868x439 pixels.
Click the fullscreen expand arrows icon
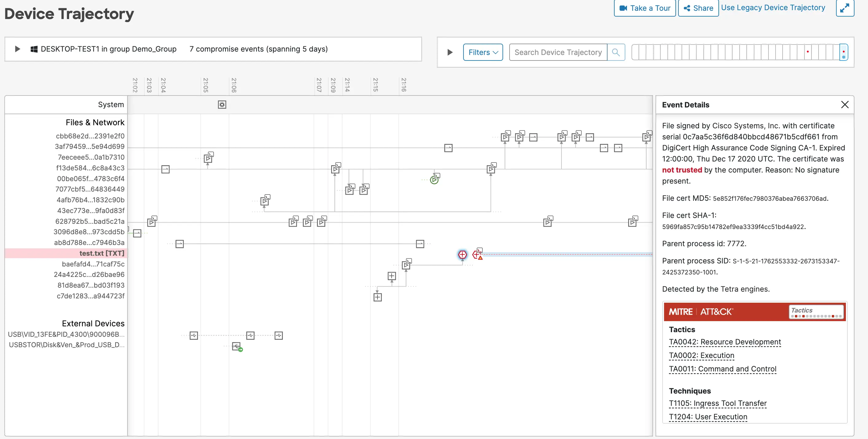844,8
